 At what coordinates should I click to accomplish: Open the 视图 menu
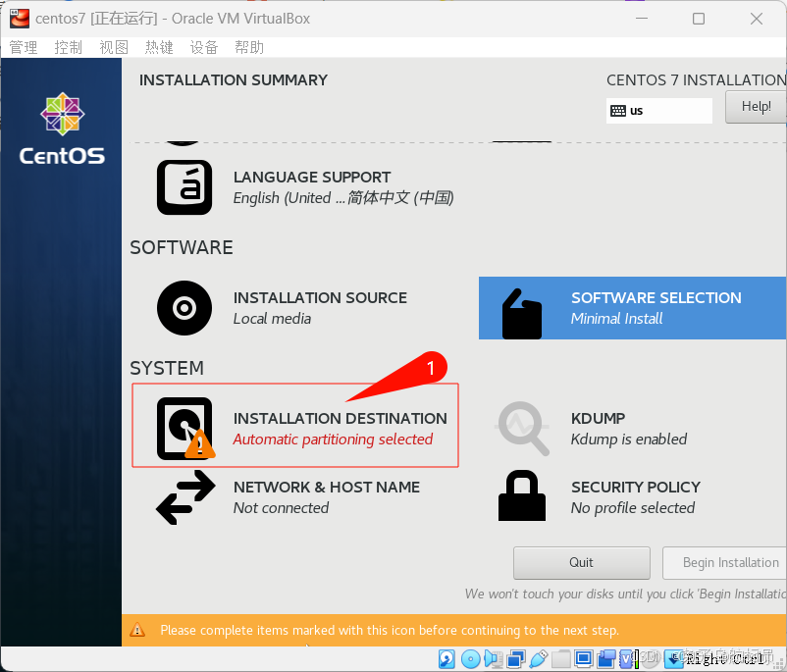114,48
